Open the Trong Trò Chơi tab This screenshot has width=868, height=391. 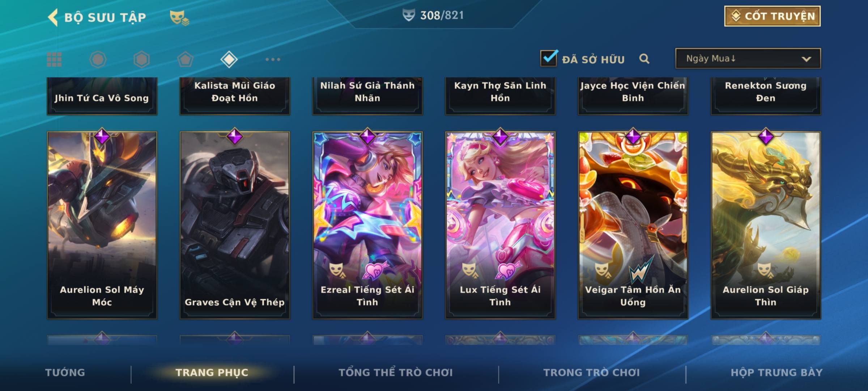pyautogui.click(x=592, y=373)
